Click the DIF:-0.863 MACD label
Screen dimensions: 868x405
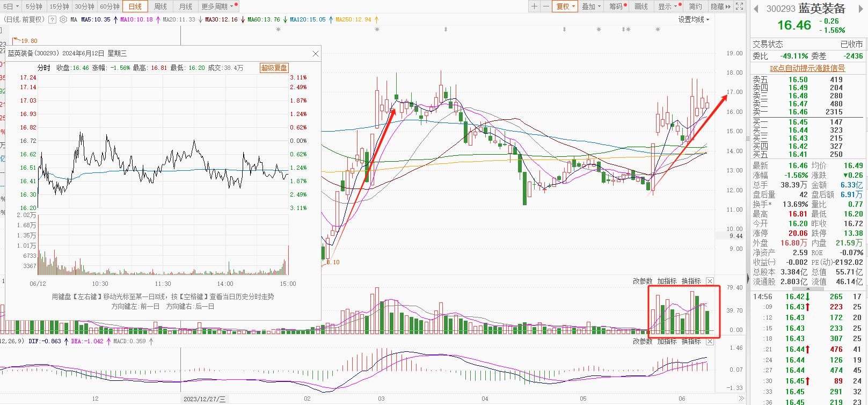tap(45, 341)
